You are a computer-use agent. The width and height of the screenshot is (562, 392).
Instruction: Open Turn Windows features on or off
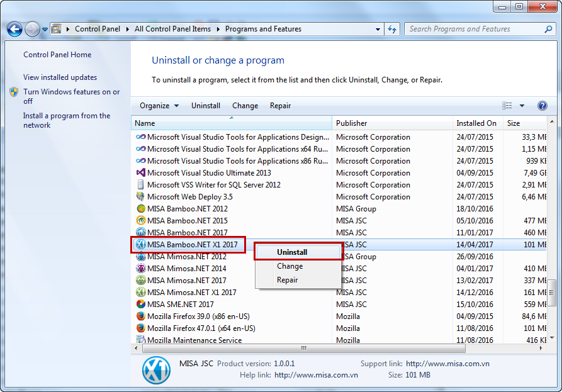coord(71,96)
